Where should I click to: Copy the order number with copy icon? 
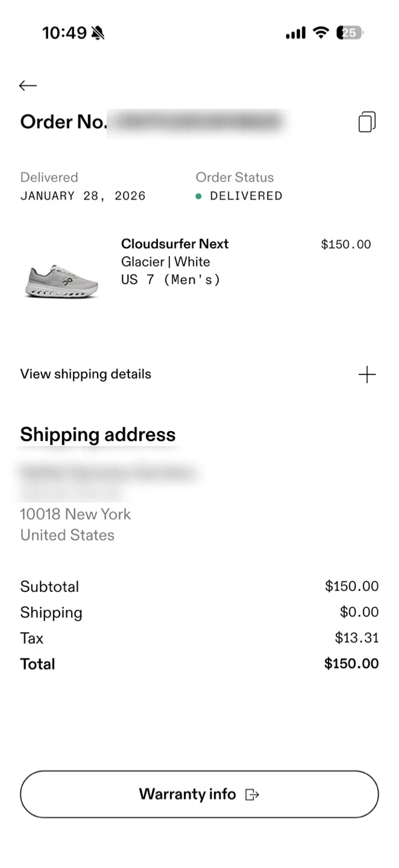click(x=367, y=122)
